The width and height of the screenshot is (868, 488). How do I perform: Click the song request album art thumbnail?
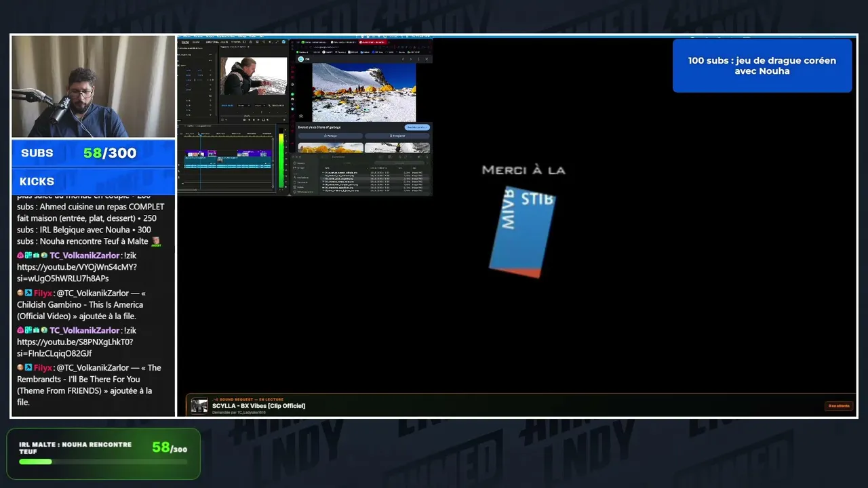[199, 405]
